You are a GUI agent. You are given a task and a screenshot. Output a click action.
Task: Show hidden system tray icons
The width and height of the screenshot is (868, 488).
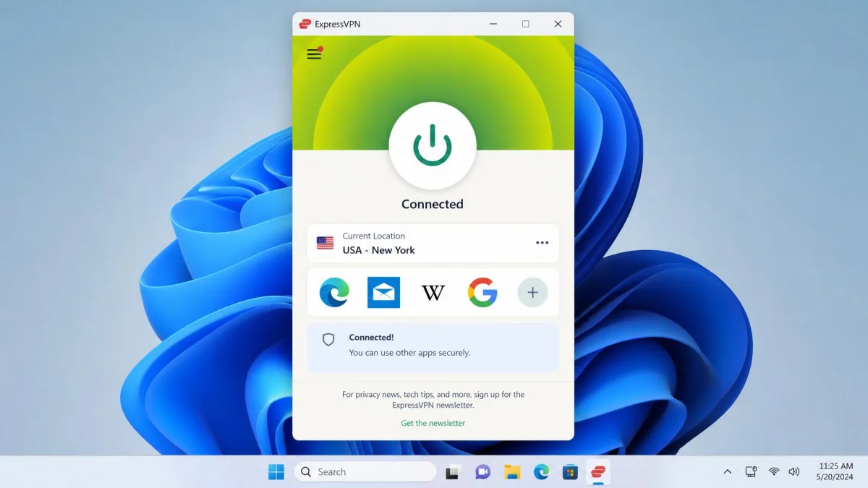[x=727, y=472]
